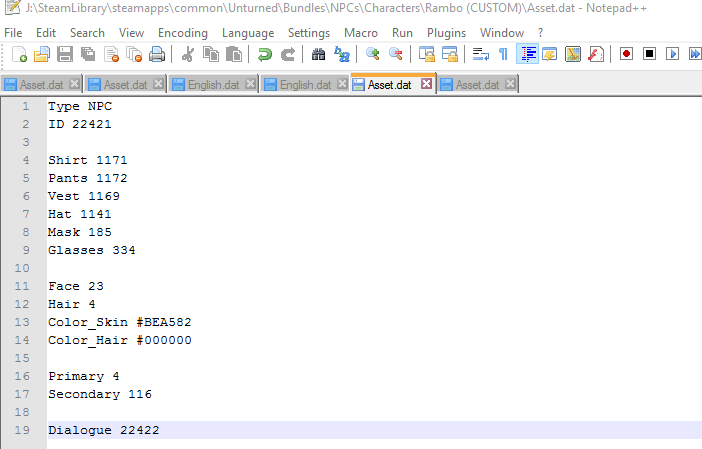Viewport: 702px width, 449px height.
Task: Click on 'Mask 185' text
Action: point(80,232)
